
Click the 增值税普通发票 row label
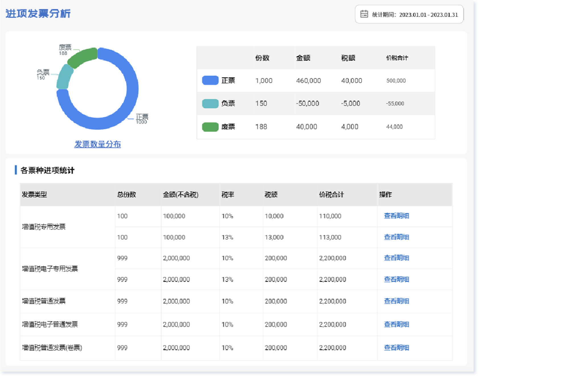click(44, 301)
